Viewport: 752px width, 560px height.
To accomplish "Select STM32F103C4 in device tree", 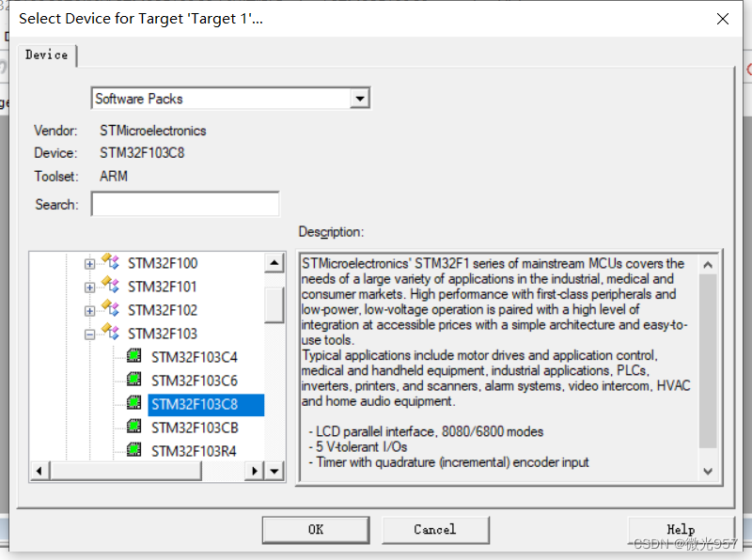I will [195, 357].
